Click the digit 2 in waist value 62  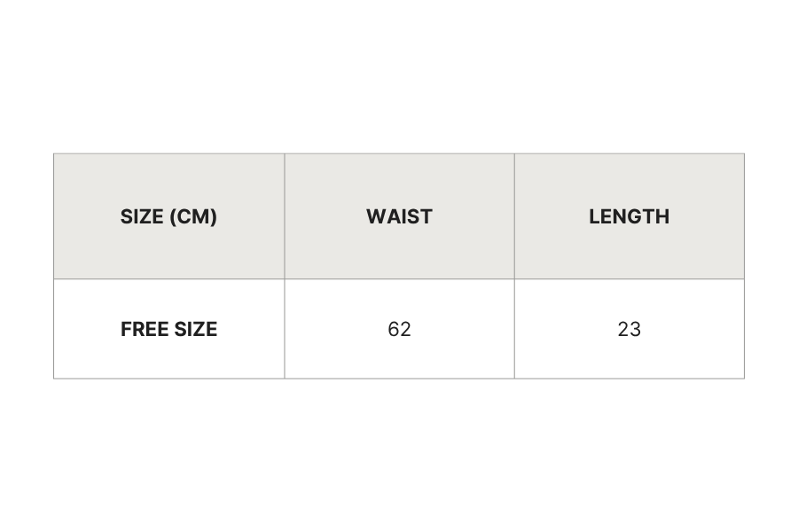405,329
